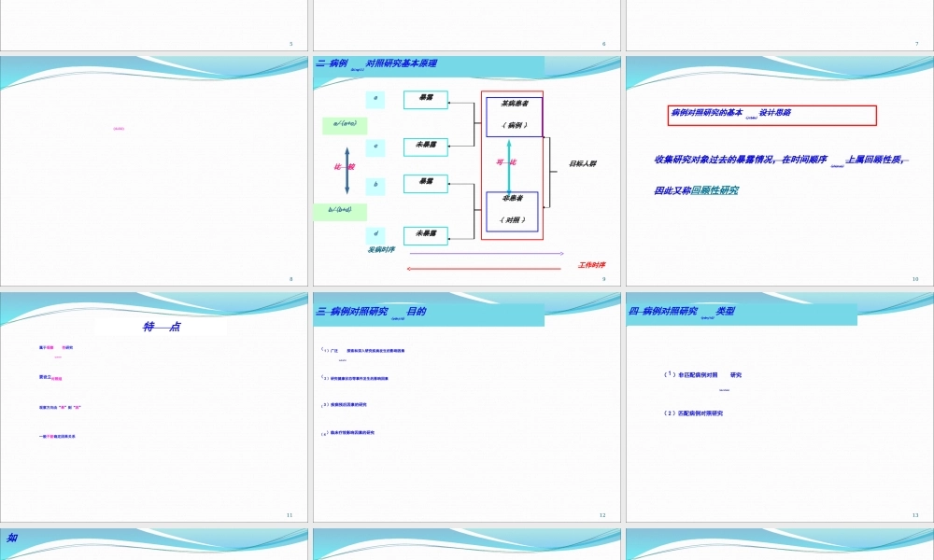Click the (2) 匹配病例对照研究 text

click(693, 413)
